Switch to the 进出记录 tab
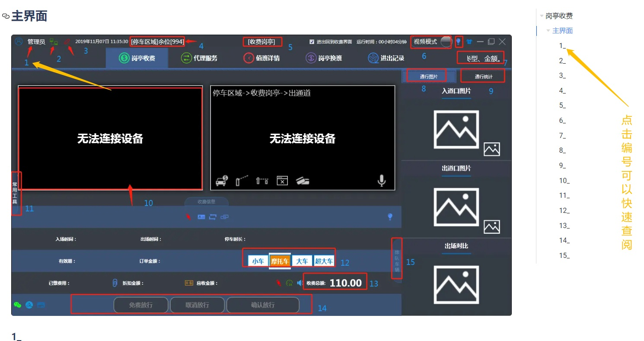 pyautogui.click(x=386, y=58)
